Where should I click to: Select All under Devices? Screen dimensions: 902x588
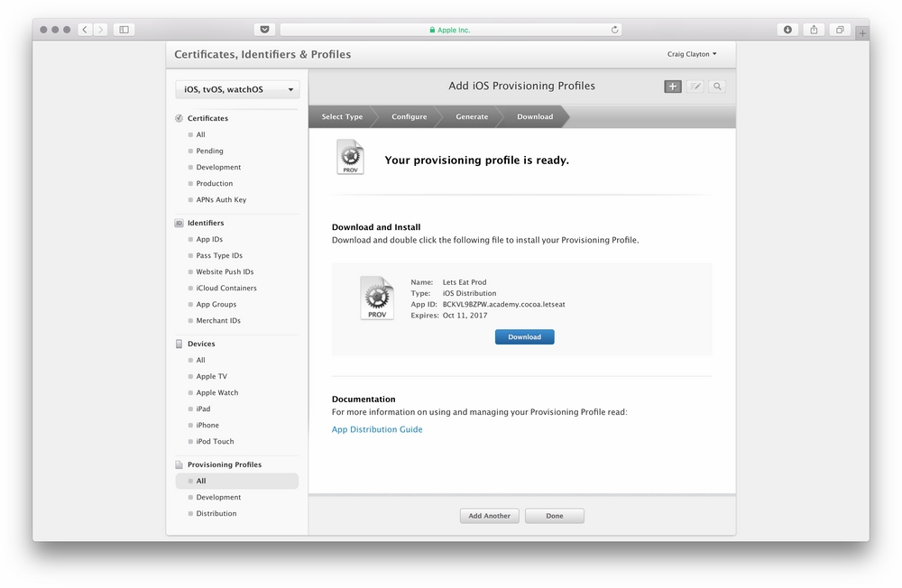point(201,360)
